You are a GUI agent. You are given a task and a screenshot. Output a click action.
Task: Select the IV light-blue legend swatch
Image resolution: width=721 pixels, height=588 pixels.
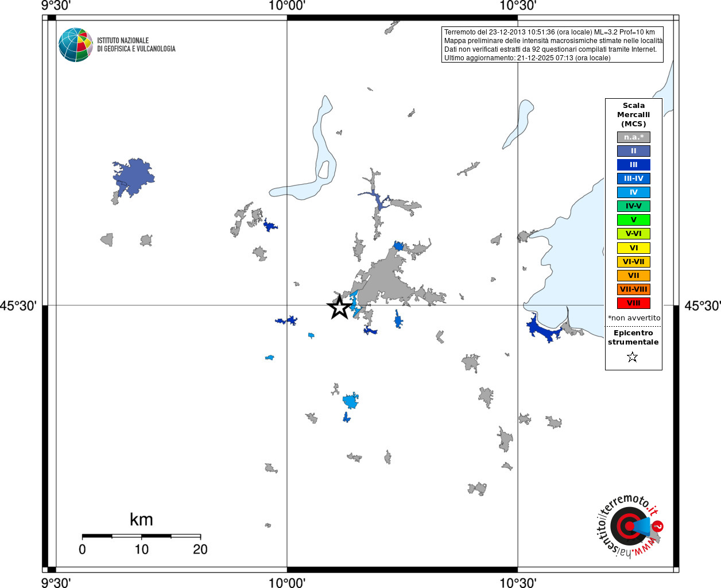coord(634,192)
